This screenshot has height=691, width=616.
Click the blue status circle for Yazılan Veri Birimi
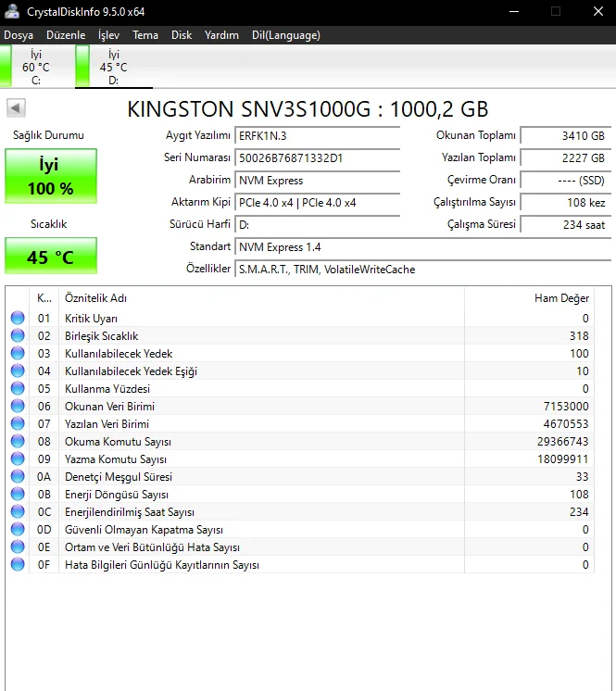[x=18, y=423]
